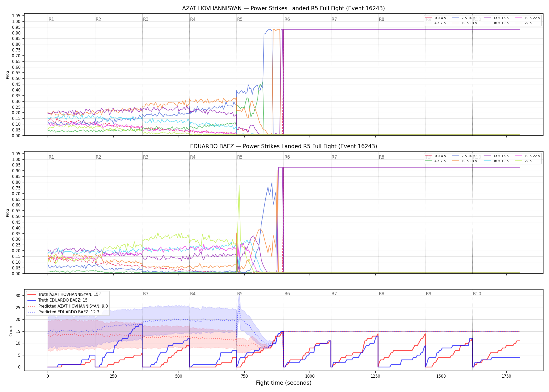
Task: Click the R1 round marker in Hovhannisyan chart
Action: pyautogui.click(x=51, y=19)
